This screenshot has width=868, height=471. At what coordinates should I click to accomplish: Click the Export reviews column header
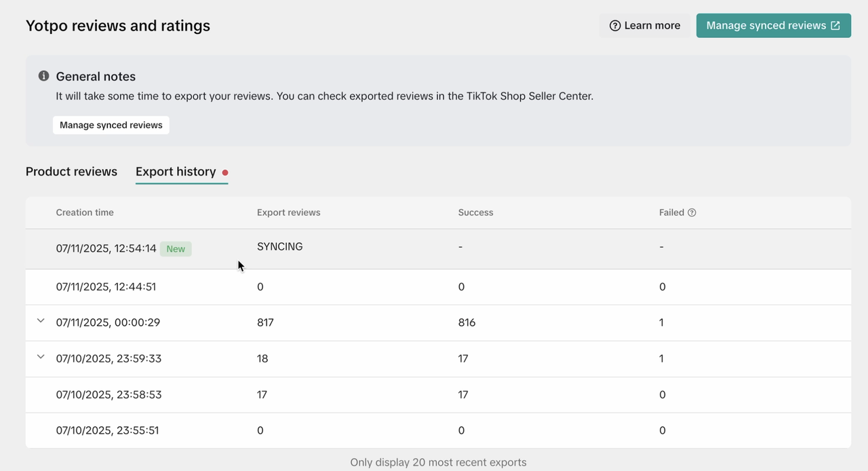coord(288,212)
